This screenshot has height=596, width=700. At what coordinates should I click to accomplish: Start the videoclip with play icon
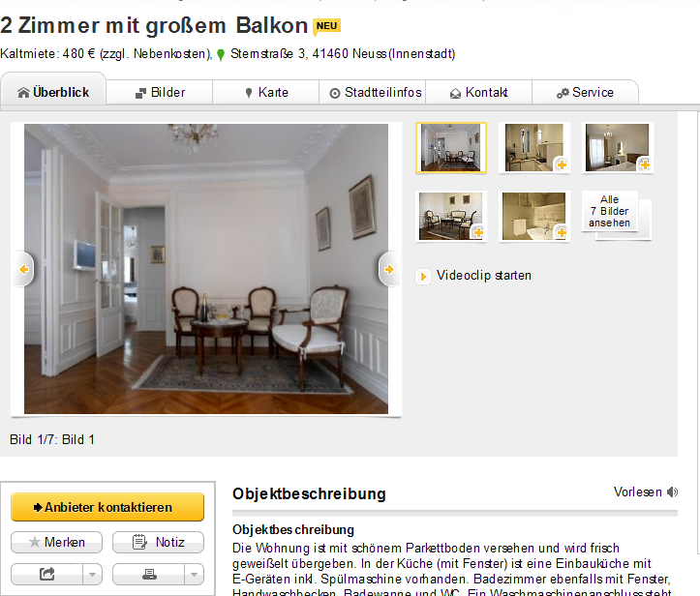tap(423, 276)
